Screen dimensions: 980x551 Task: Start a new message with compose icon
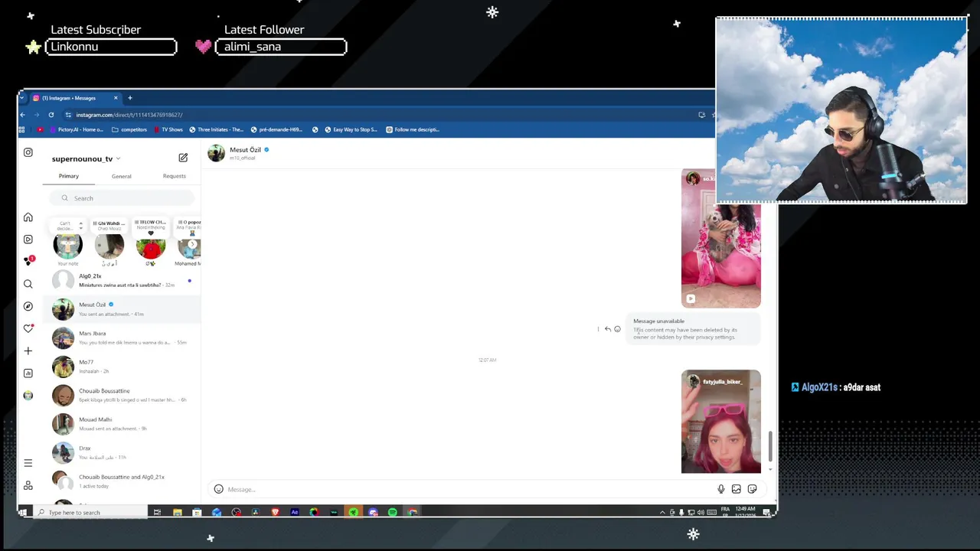[x=183, y=158]
